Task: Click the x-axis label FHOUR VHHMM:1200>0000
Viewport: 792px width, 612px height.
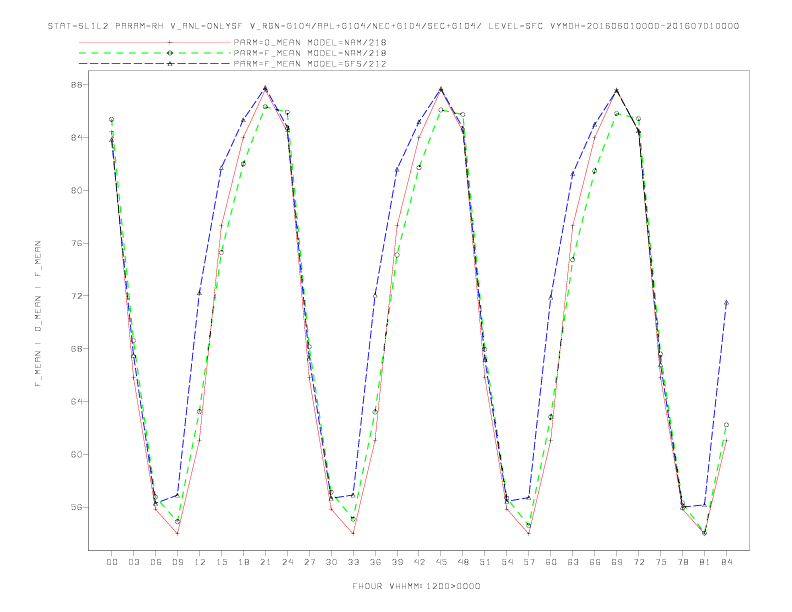Action: click(x=416, y=586)
